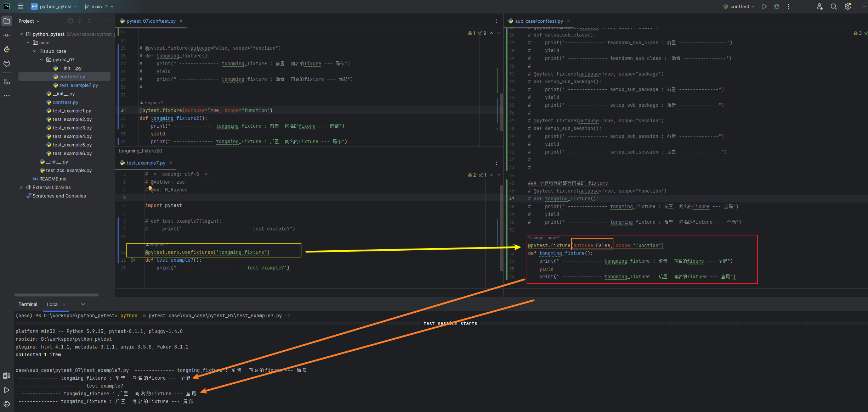The height and width of the screenshot is (412, 868).
Task: Expand External Libraries node
Action: point(21,187)
